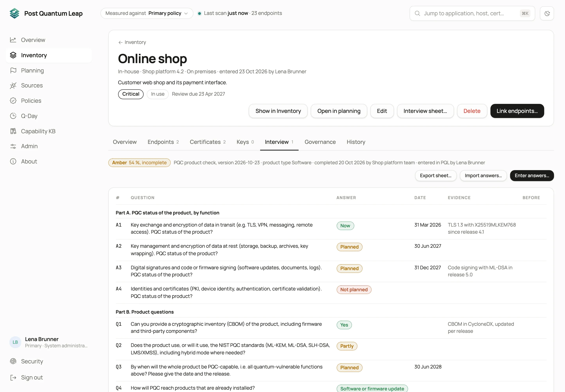Open Admin via its sliders icon

tap(13, 146)
